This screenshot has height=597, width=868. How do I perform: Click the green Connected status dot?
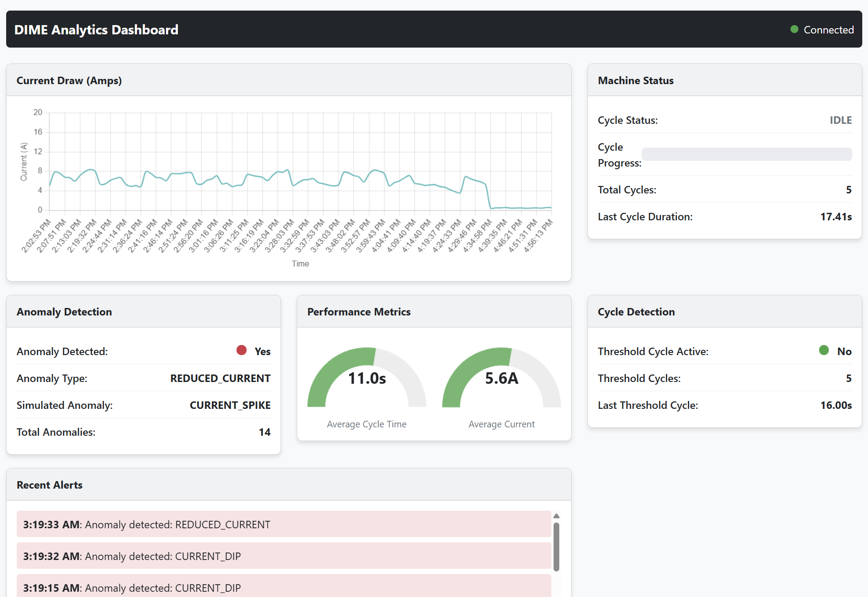click(x=794, y=30)
